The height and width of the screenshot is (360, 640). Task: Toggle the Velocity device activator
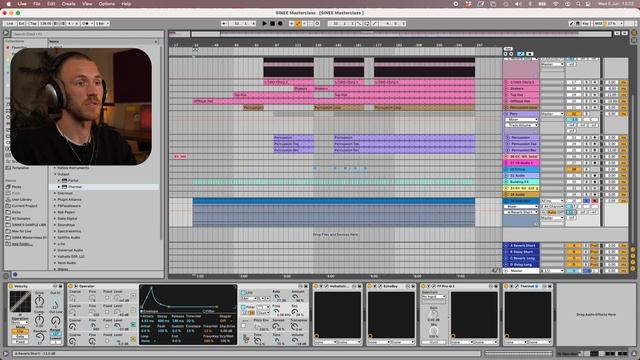[11, 286]
